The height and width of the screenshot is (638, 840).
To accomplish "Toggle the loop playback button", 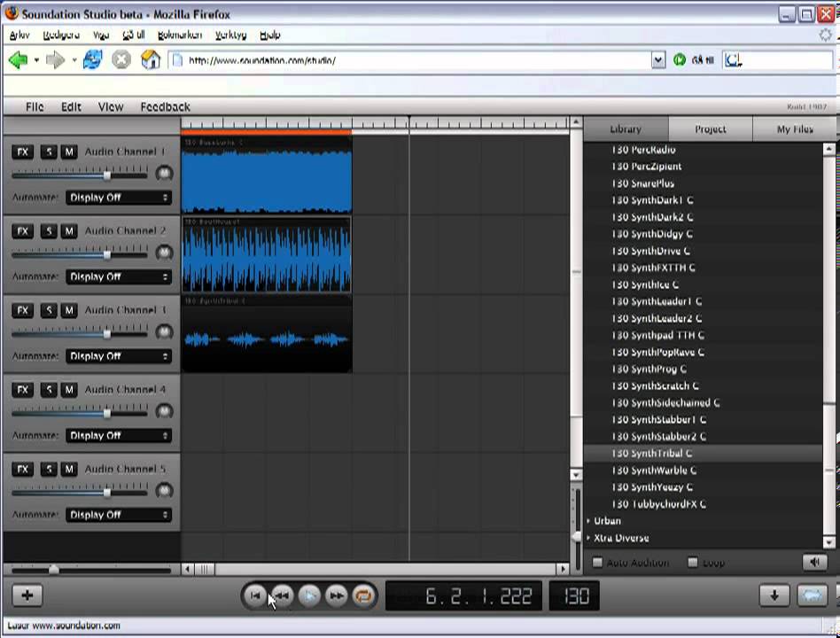I will [x=363, y=595].
